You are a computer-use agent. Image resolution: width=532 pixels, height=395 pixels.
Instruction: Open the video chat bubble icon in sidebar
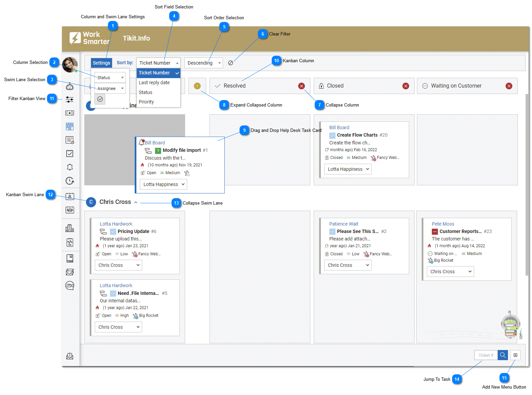coord(70,286)
